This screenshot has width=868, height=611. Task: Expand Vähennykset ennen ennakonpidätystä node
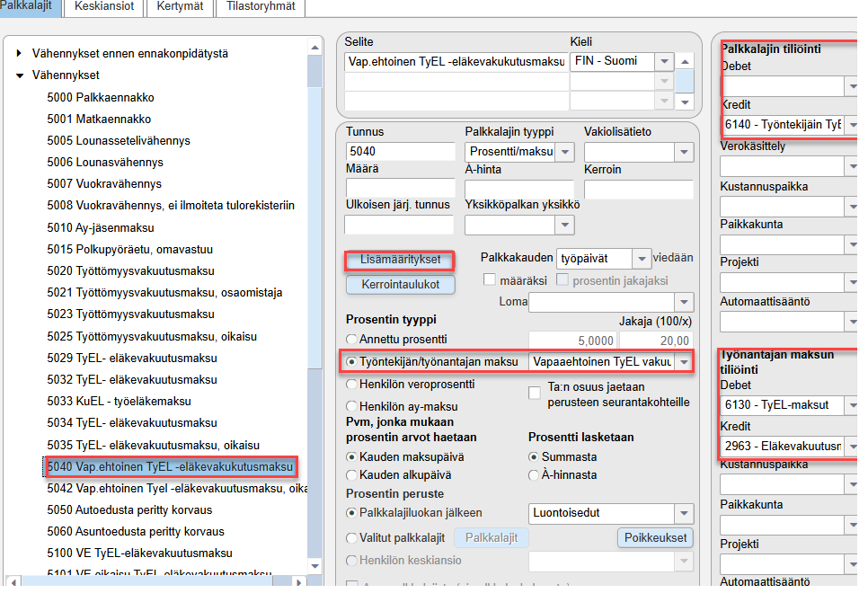pos(20,53)
